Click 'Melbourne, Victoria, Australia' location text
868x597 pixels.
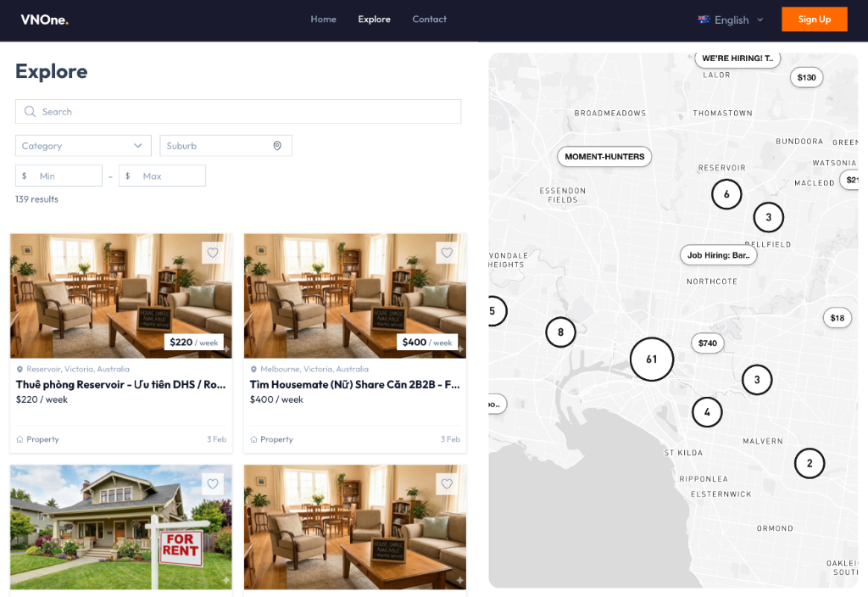314,369
